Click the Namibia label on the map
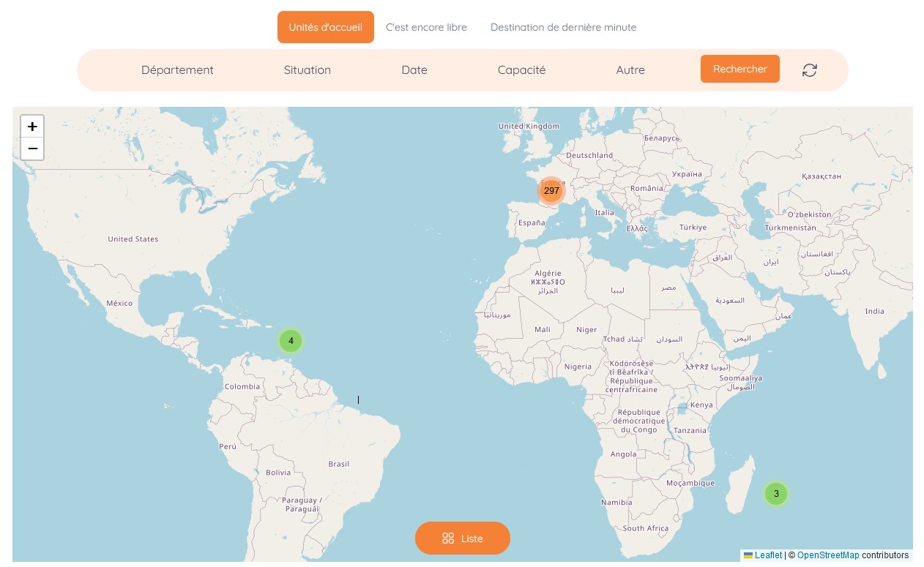 [x=616, y=503]
